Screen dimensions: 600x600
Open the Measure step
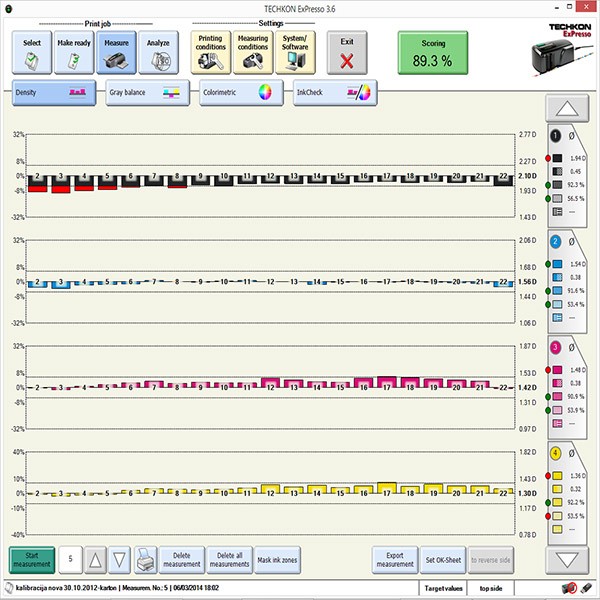[116, 53]
